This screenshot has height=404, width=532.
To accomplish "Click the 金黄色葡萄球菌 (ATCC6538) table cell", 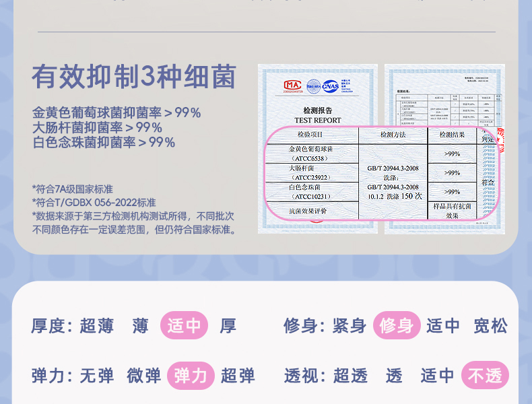I will click(x=310, y=154).
